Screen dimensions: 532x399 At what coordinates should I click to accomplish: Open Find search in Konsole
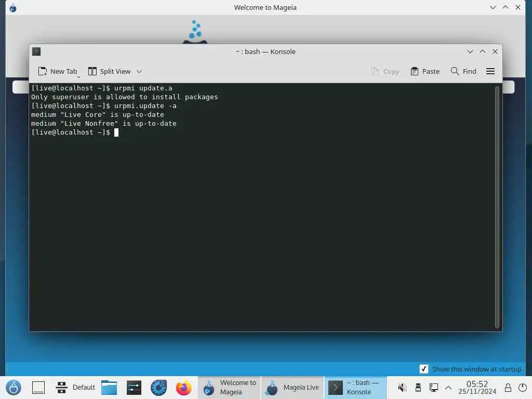point(463,71)
